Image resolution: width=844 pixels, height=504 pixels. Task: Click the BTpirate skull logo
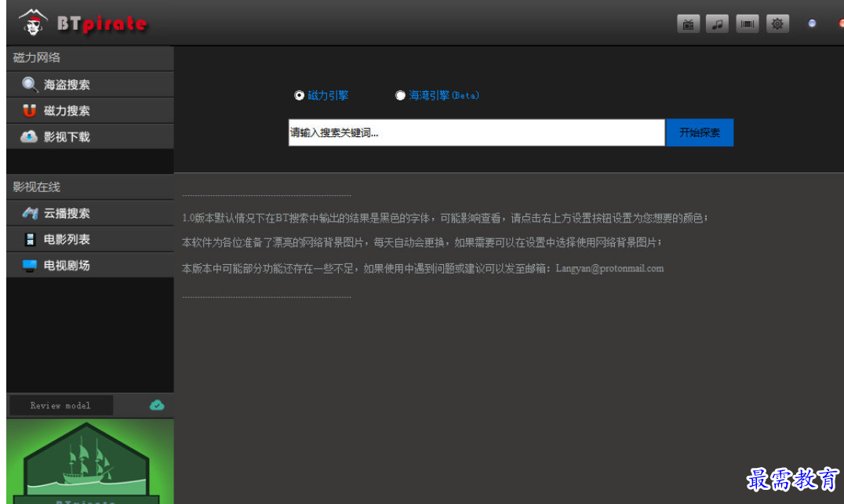(x=32, y=23)
